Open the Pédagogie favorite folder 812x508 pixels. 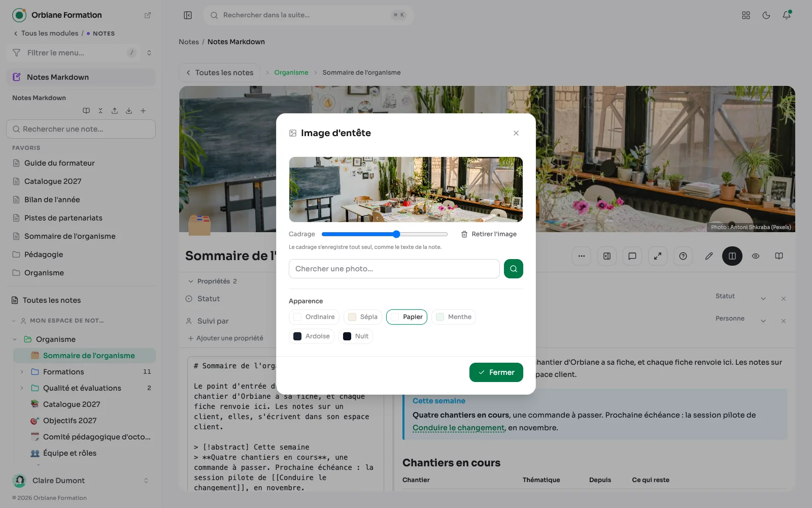click(81, 255)
